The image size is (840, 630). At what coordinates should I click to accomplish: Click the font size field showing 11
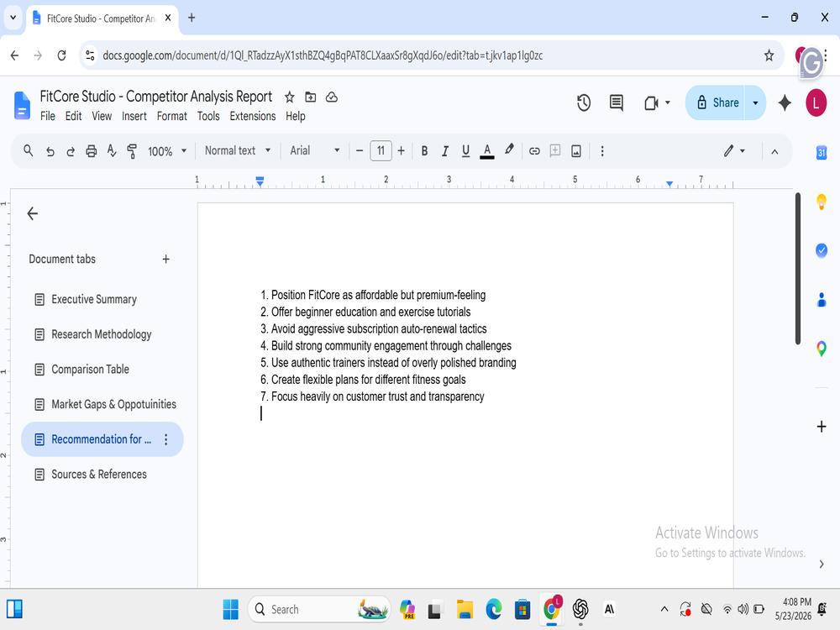click(x=381, y=150)
